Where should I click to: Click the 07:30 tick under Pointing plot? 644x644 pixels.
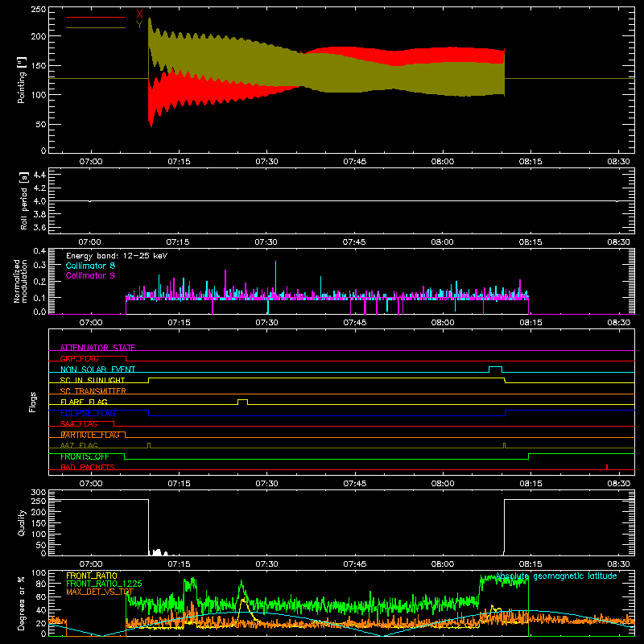266,162
